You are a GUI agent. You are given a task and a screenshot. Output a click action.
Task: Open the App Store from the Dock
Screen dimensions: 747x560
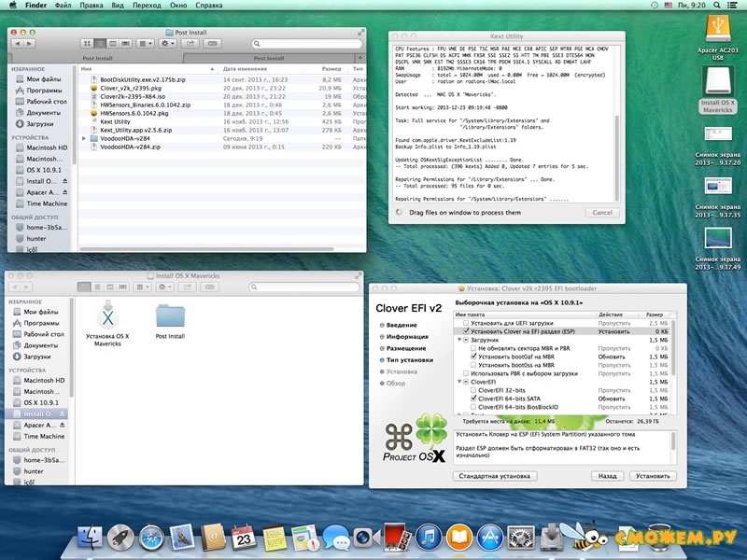point(490,539)
